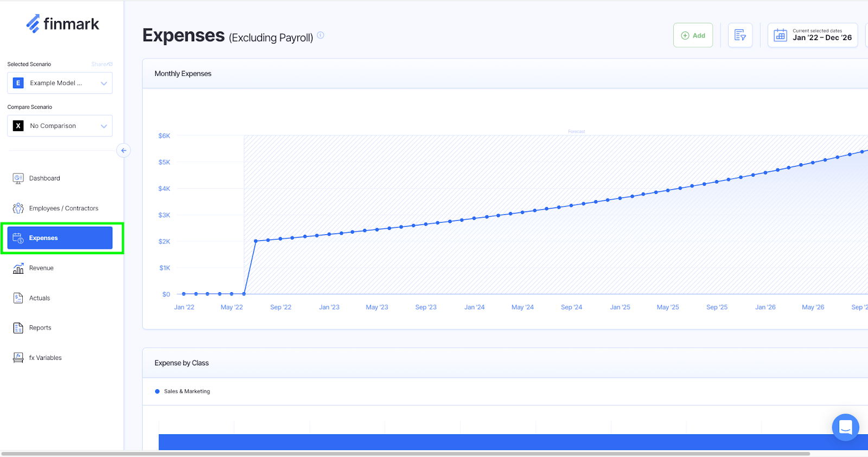868x457 pixels.
Task: Click the Add expense button
Action: click(693, 35)
